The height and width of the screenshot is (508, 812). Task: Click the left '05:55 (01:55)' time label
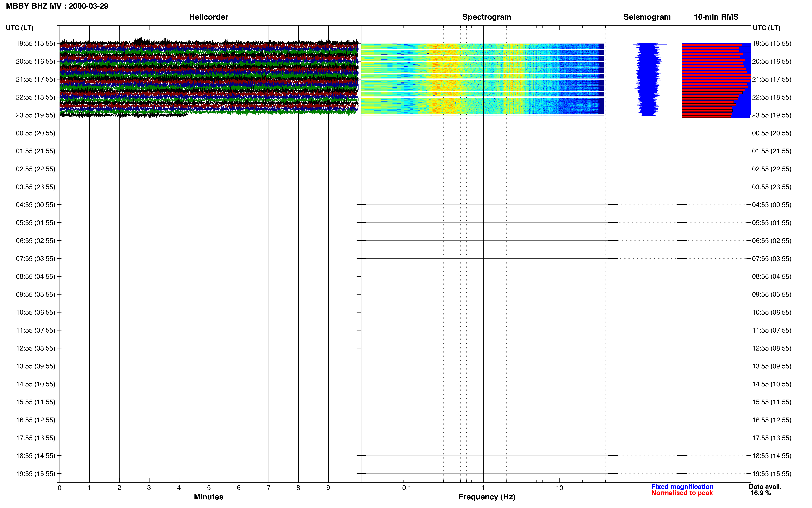36,222
